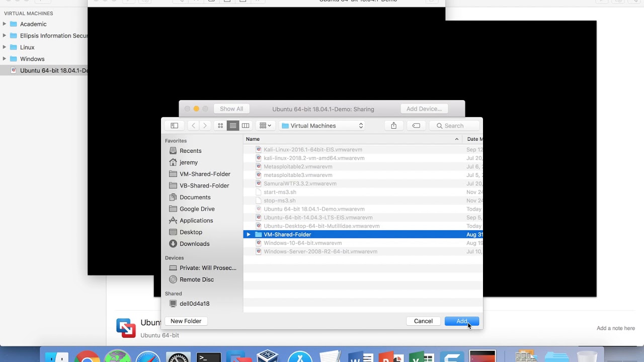Open VirtualBox from the Dock
Screen dimensions: 644x362
click(x=268, y=356)
